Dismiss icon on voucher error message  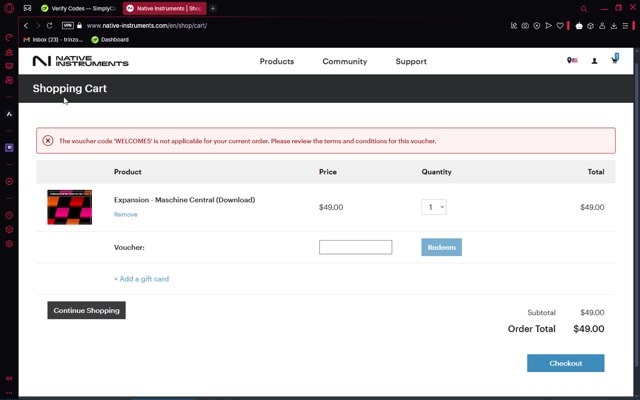(48, 141)
